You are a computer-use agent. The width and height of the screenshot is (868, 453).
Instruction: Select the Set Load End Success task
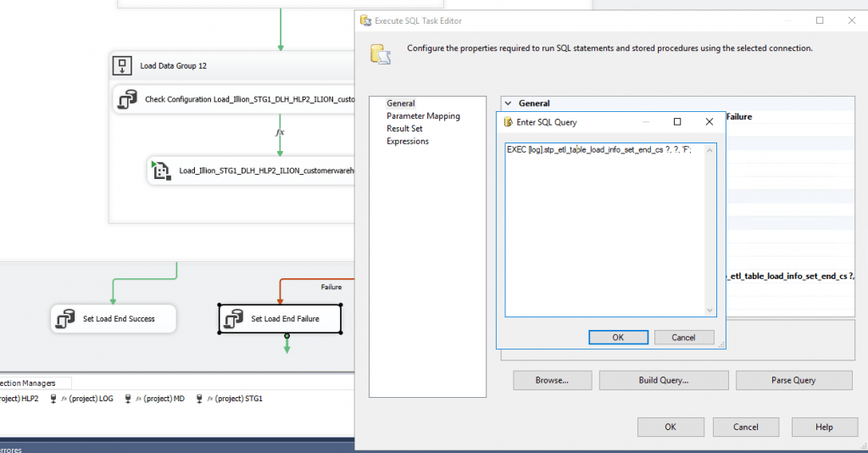coord(114,319)
